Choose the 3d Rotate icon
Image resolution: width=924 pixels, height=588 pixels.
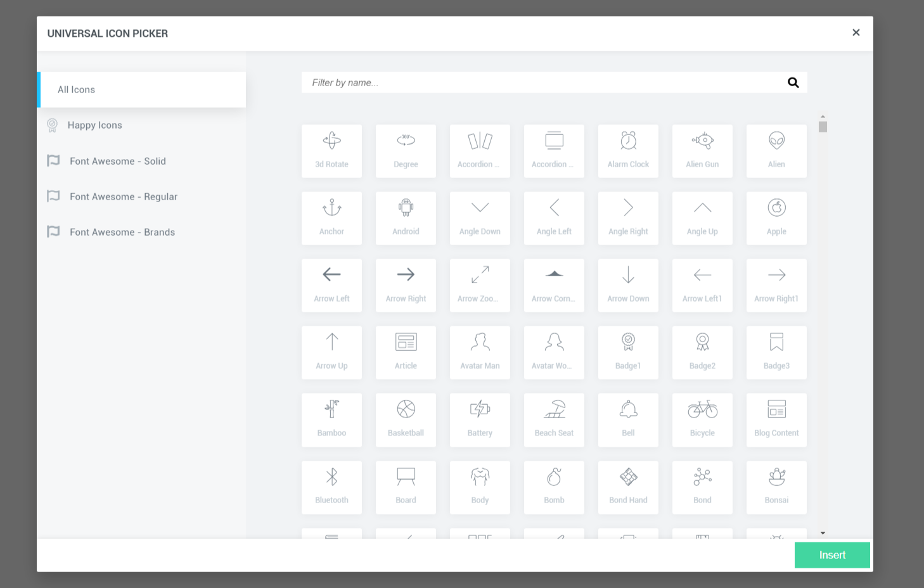coord(331,151)
